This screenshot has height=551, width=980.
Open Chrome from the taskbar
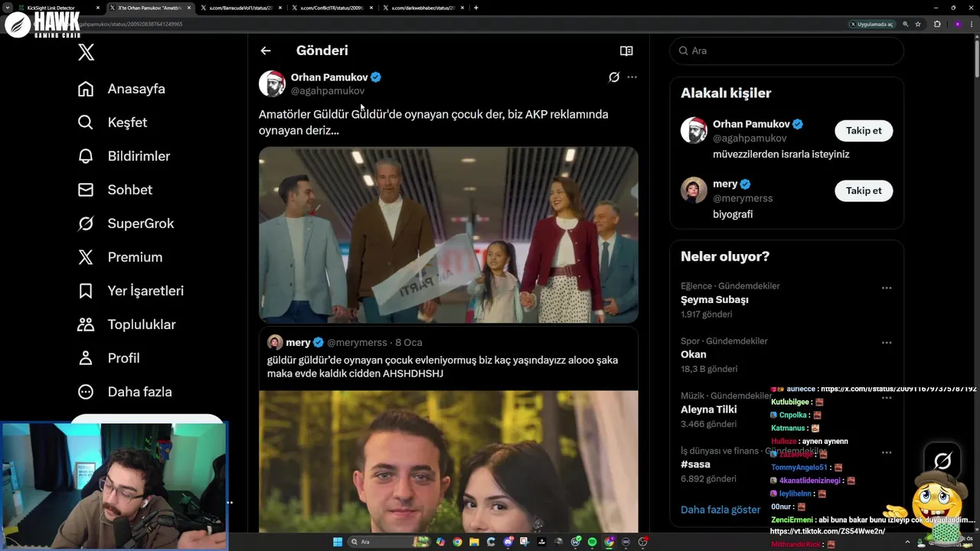point(457,542)
